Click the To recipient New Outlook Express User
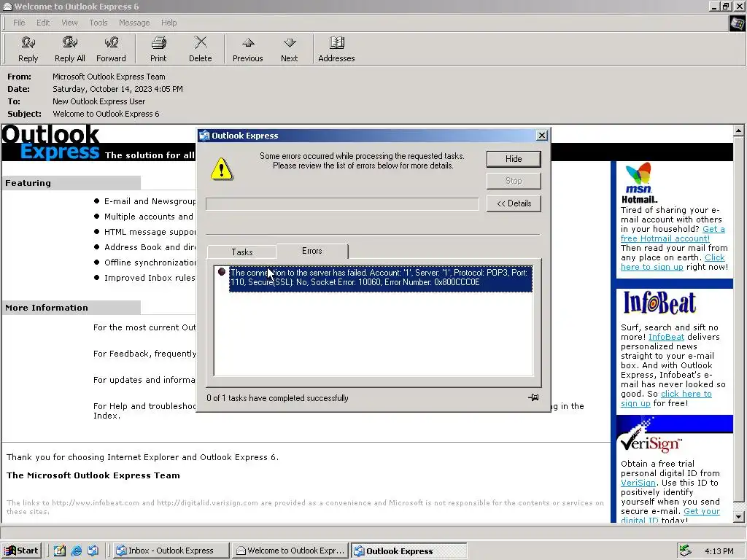The image size is (747, 560). [98, 101]
